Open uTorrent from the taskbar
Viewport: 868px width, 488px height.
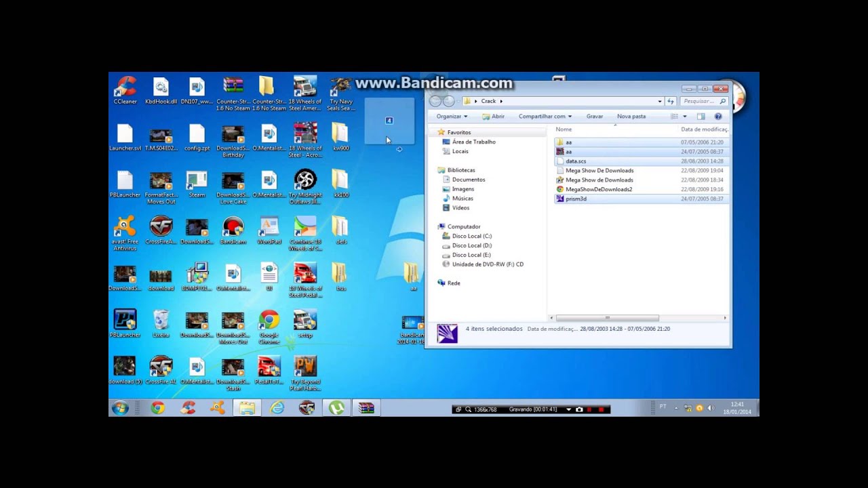point(336,408)
